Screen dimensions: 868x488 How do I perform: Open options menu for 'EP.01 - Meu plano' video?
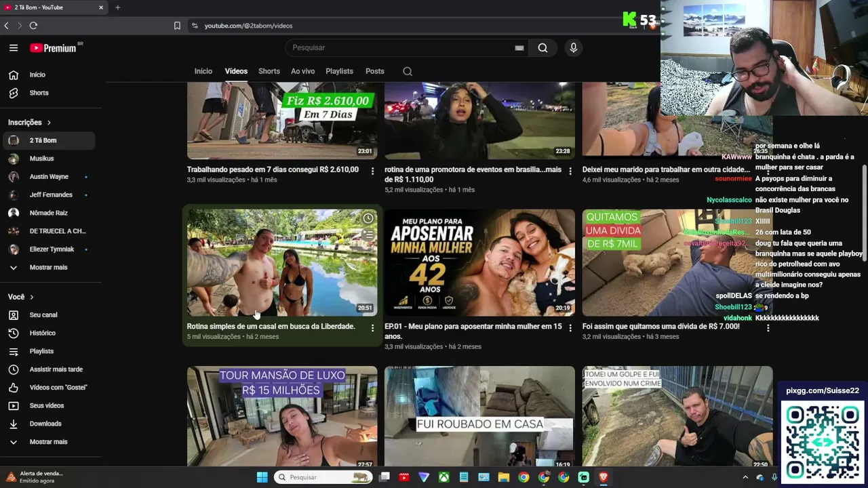click(570, 328)
